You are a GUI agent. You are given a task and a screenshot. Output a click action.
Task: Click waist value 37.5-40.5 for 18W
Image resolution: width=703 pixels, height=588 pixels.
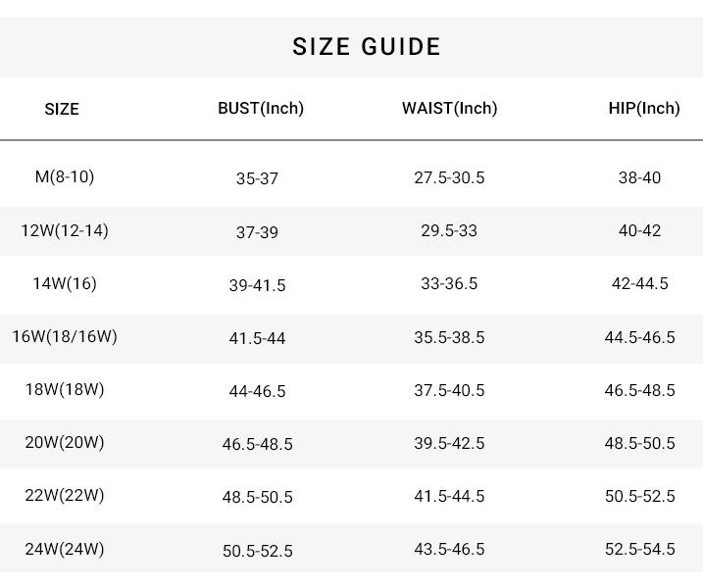click(x=449, y=390)
